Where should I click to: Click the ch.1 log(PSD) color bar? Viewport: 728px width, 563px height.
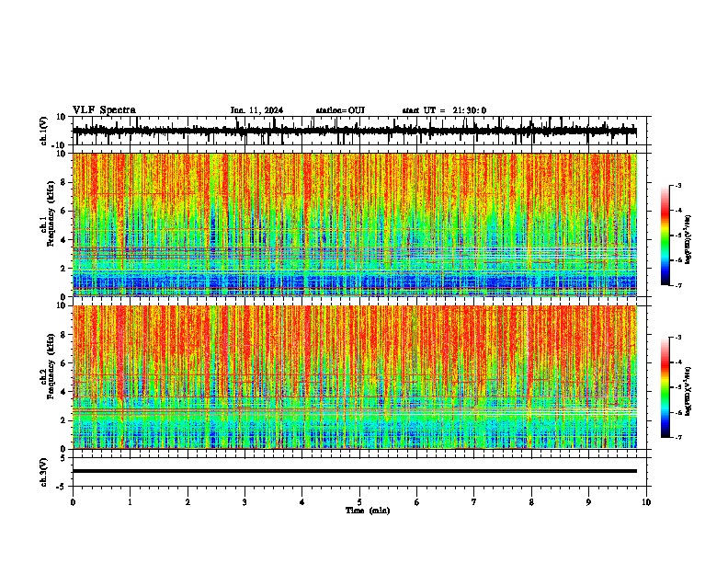pyautogui.click(x=665, y=236)
